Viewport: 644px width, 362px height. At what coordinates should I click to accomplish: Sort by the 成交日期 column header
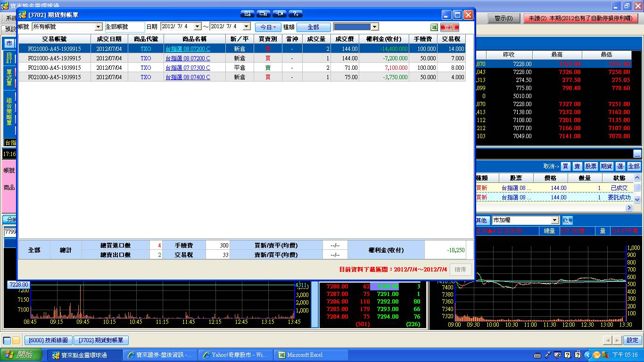tap(109, 39)
